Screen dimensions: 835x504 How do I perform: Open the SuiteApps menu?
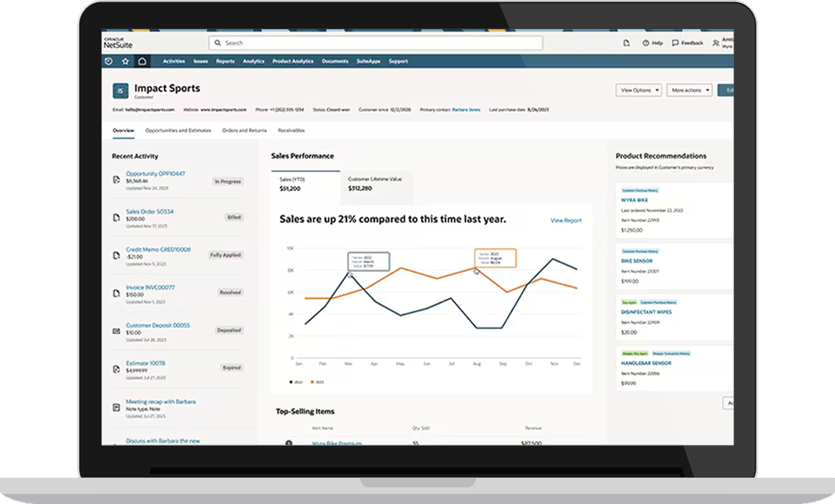coord(369,61)
